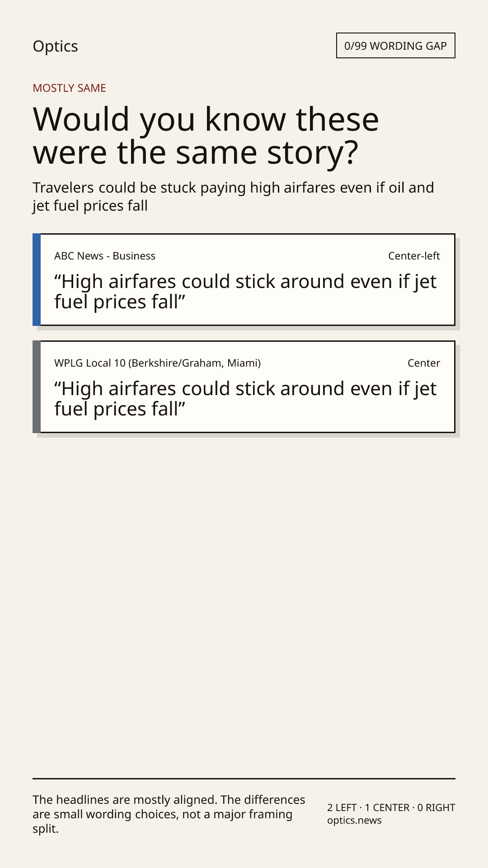Viewport: 488px width, 868px height.
Task: Click the second line 'were the same story?'
Action: (196, 153)
